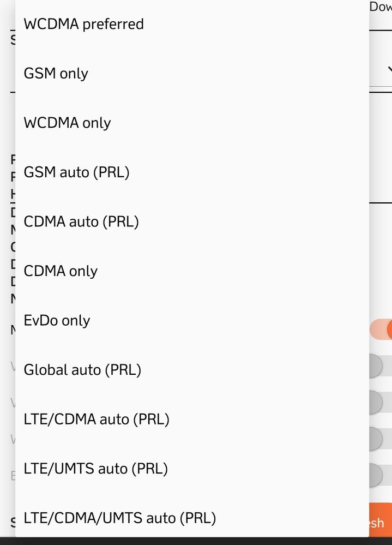Choose LTE/UMTS auto (PRL)

point(95,469)
